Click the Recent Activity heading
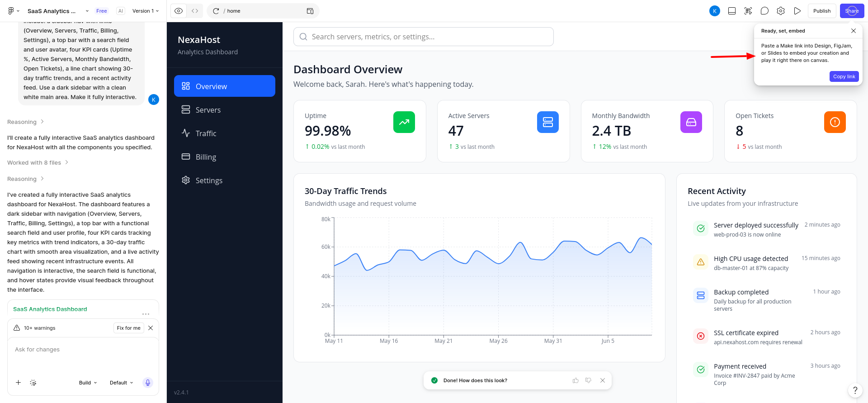 [717, 191]
